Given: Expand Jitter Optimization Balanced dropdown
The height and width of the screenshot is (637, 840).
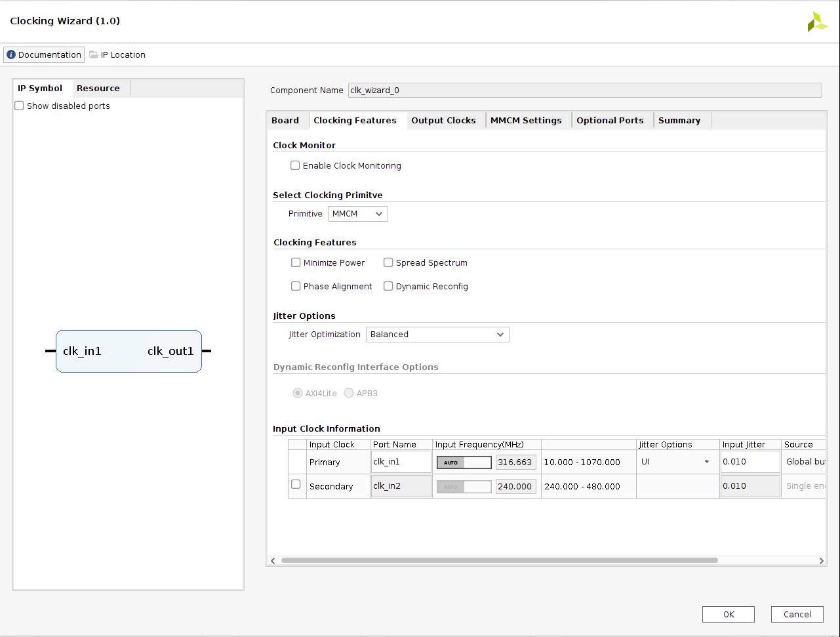Looking at the screenshot, I should pyautogui.click(x=437, y=335).
